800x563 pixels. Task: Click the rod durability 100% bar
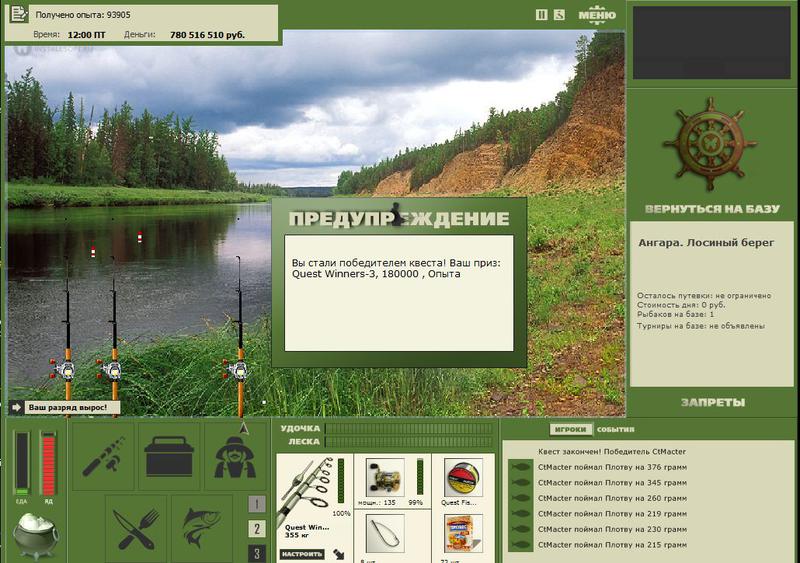[341, 482]
